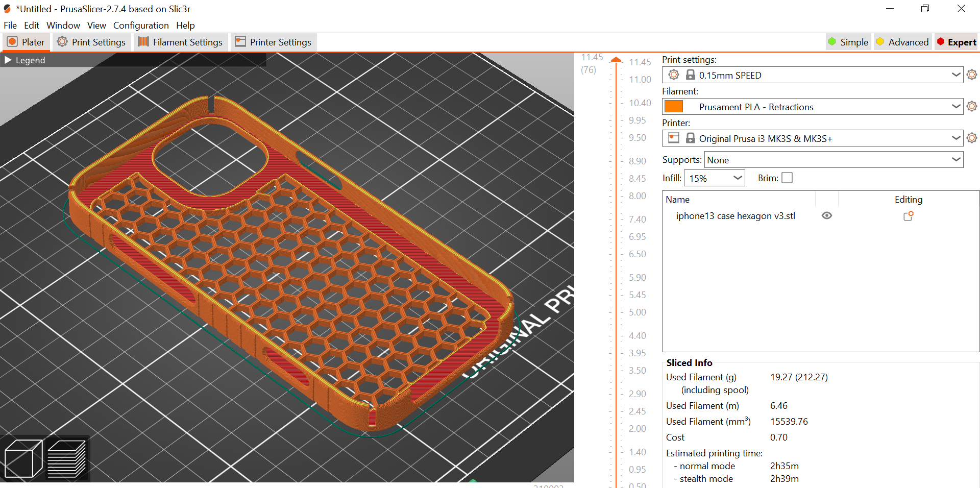This screenshot has height=488, width=980.
Task: Click the normal mode 2h35m time
Action: click(785, 466)
